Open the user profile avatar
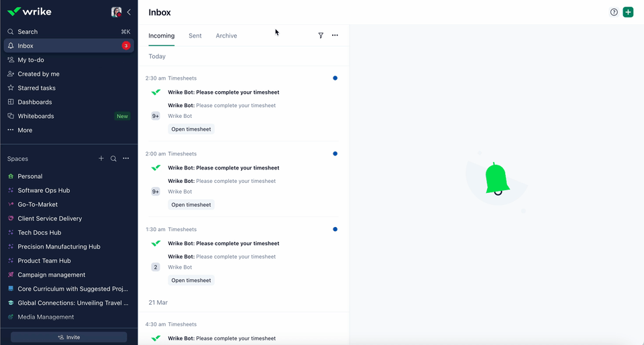Screen dimensions: 644x345 click(116, 12)
